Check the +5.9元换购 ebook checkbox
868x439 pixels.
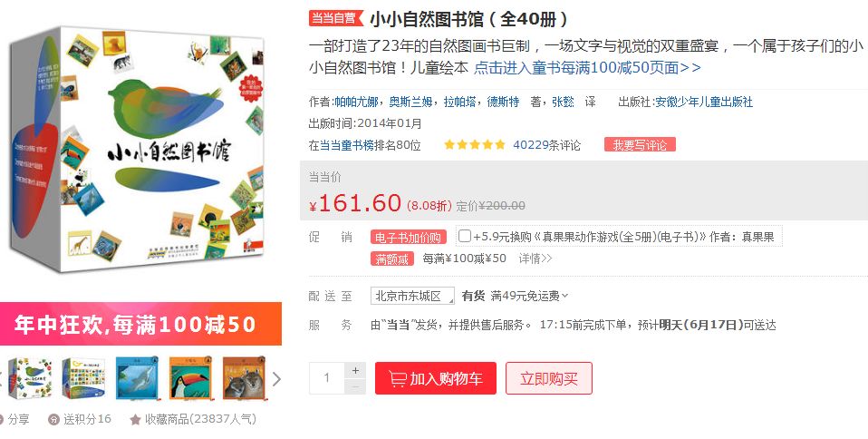(x=465, y=236)
